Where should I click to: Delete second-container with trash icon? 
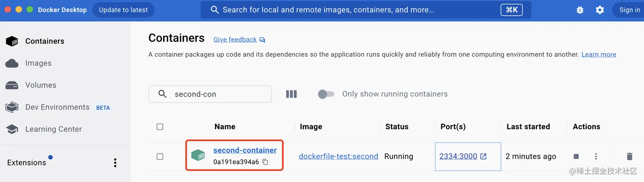(630, 156)
